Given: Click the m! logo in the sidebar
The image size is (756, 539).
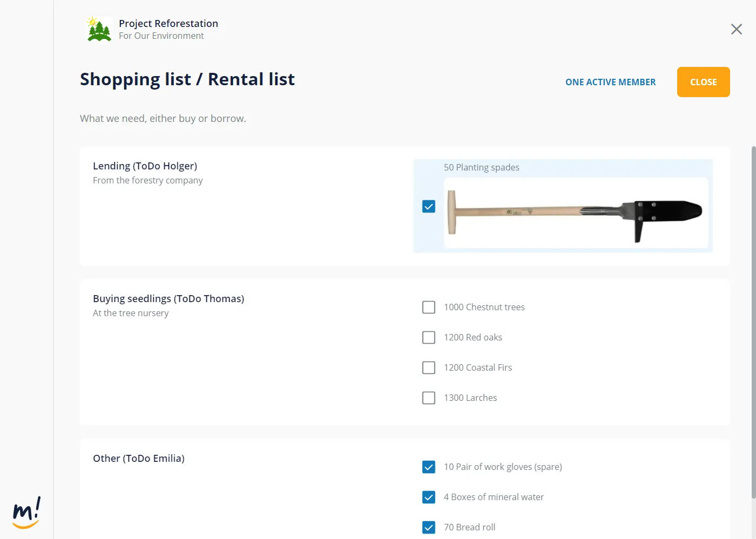Looking at the screenshot, I should tap(26, 513).
